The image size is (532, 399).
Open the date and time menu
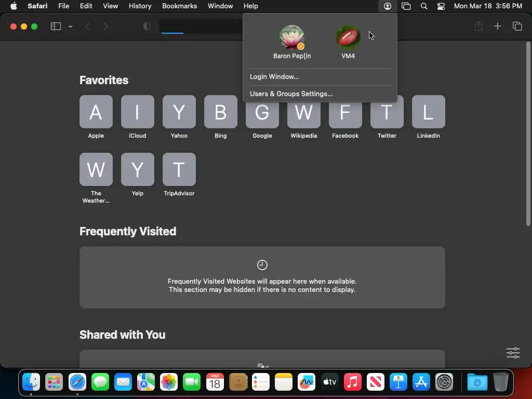[487, 6]
